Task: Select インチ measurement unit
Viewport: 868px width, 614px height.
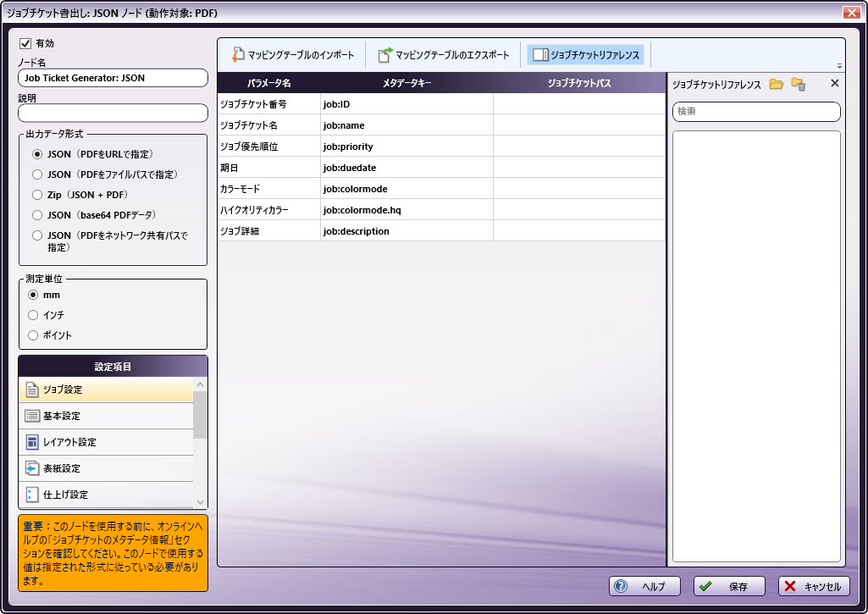Action: [x=33, y=315]
